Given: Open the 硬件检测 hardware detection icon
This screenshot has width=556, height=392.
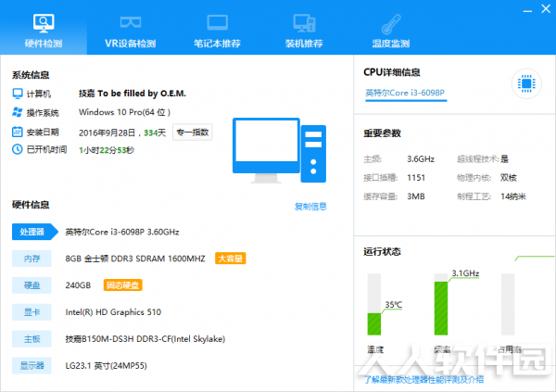Looking at the screenshot, I should 44,23.
